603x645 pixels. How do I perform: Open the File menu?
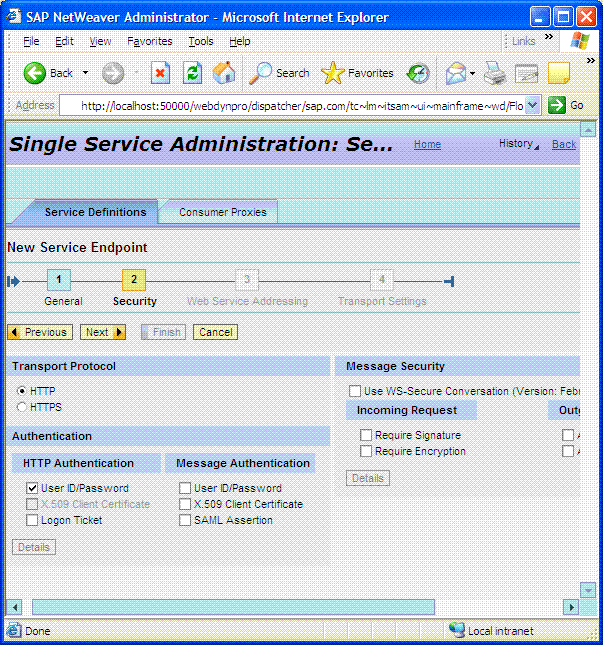[31, 41]
